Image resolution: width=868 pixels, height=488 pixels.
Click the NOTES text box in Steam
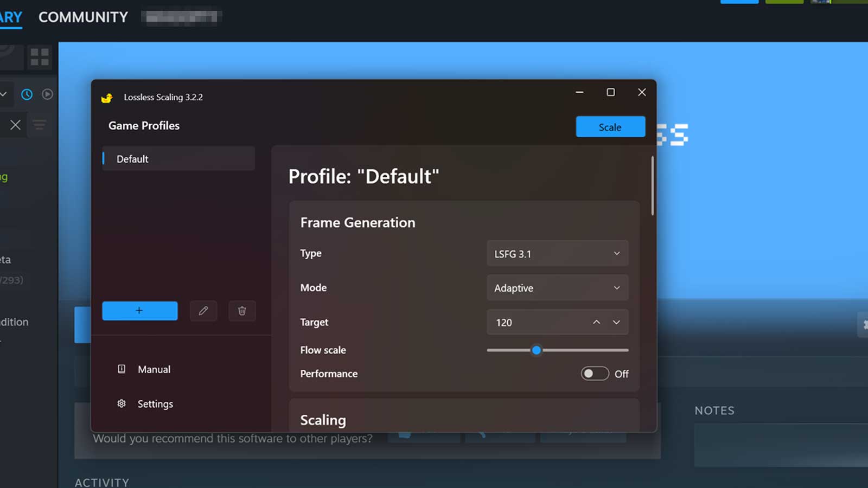pos(781,445)
